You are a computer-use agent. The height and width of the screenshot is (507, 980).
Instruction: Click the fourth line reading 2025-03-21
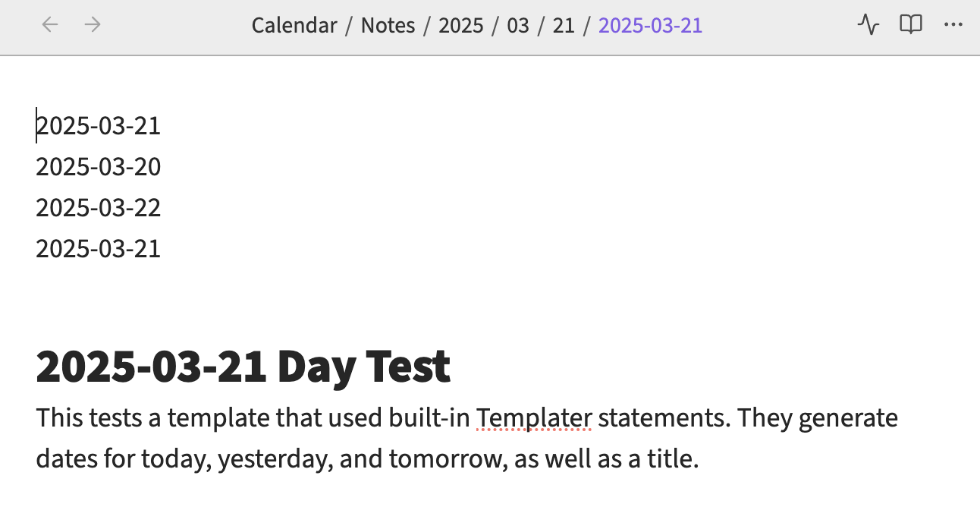pyautogui.click(x=99, y=248)
